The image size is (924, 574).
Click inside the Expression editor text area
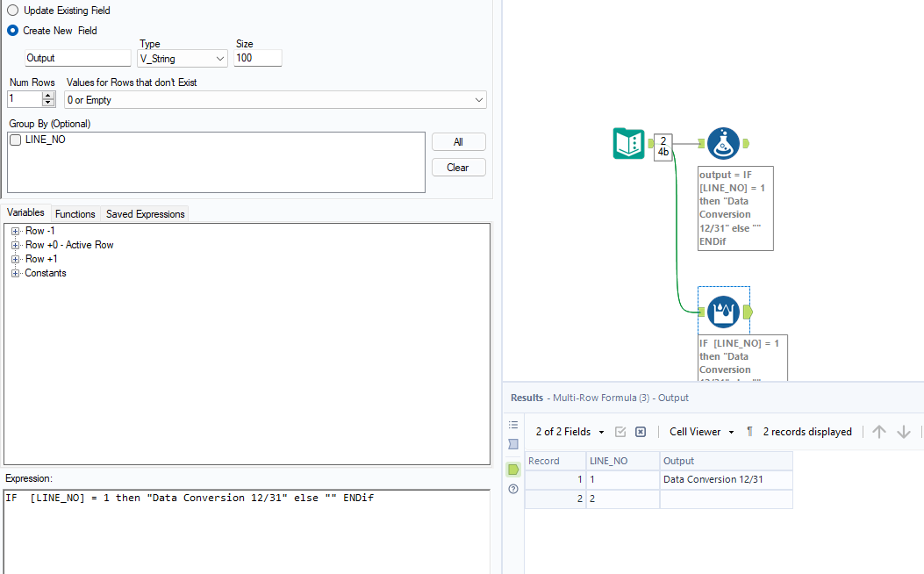tap(246, 518)
